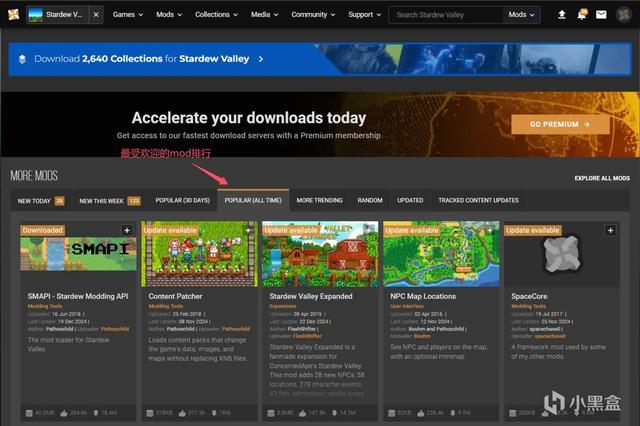Switch to NEW THIS WEEK tab
Image resolution: width=640 pixels, height=426 pixels.
pyautogui.click(x=109, y=201)
